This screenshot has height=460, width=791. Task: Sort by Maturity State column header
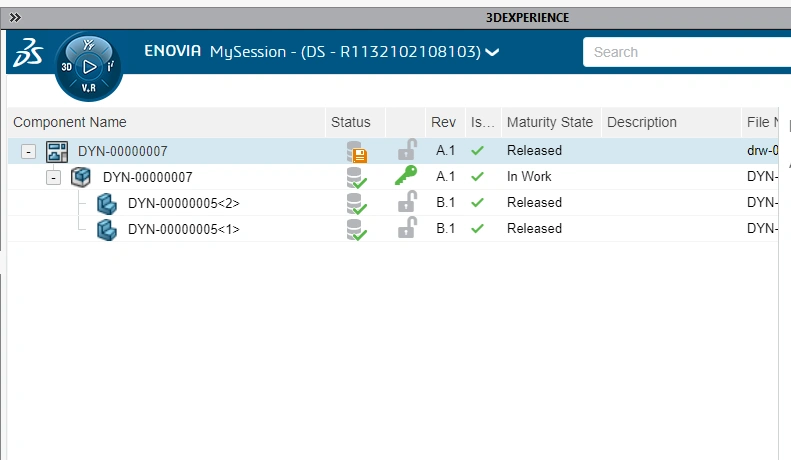[x=550, y=122]
